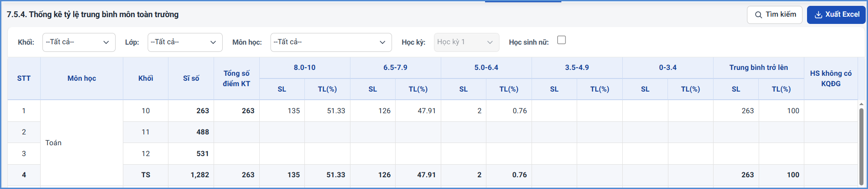Click Khối 10 row's 47.91 percentage
868x189 pixels.
pyautogui.click(x=418, y=111)
